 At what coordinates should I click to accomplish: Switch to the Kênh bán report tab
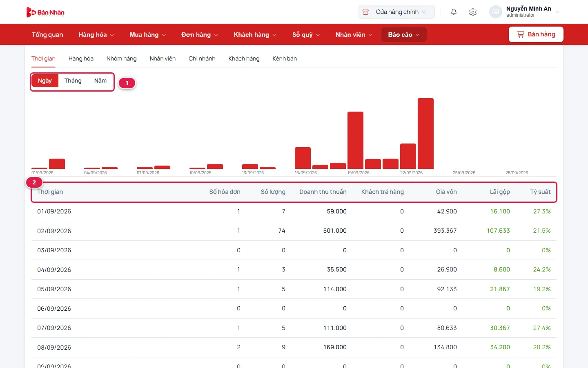click(285, 58)
